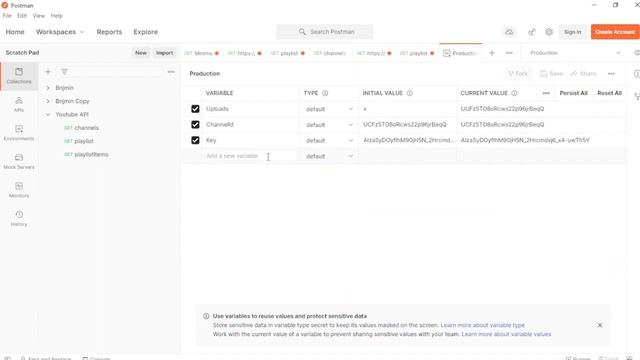Open the Workspaces dropdown
The width and height of the screenshot is (640, 360).
[x=60, y=32]
